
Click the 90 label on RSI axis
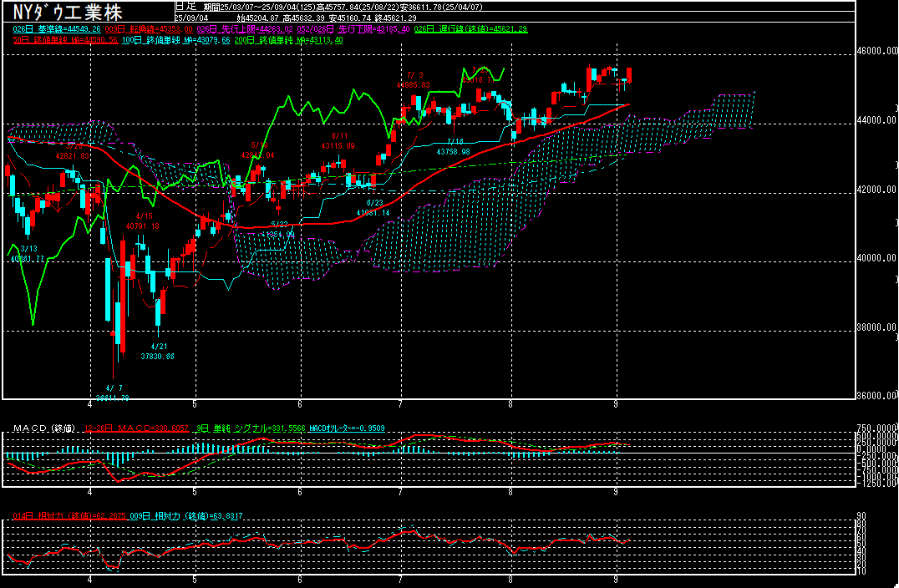tap(861, 516)
